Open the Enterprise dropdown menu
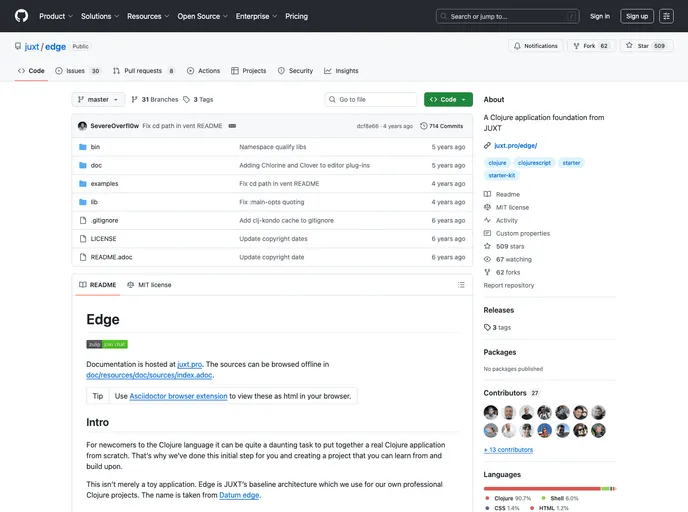The height and width of the screenshot is (512, 688). pos(256,16)
